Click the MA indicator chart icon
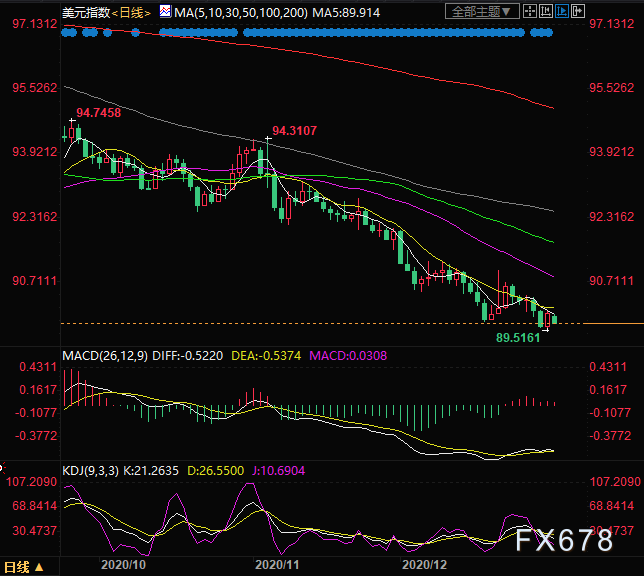Screen dimensions: 644x576 [165, 12]
